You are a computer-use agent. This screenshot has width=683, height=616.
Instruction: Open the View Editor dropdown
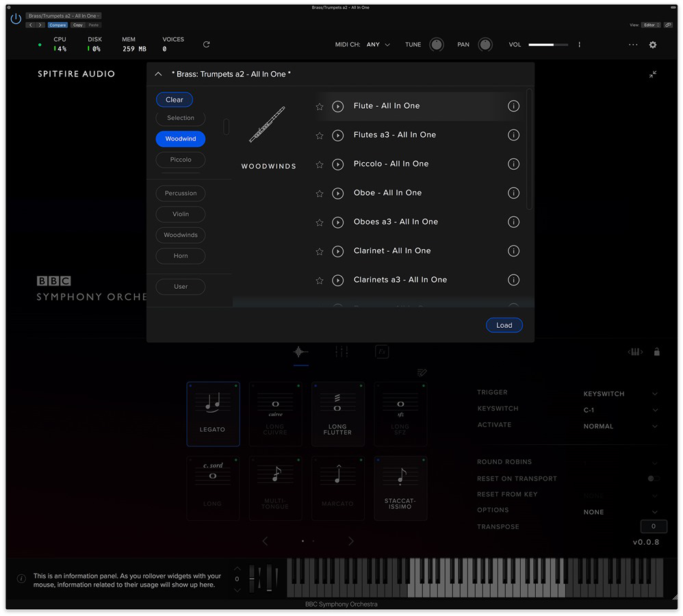pos(652,25)
